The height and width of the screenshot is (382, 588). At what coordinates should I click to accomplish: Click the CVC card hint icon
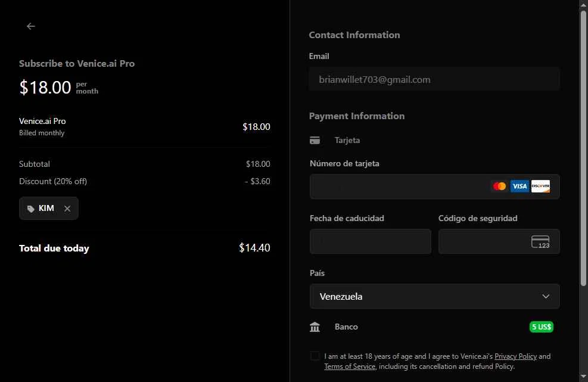(x=540, y=242)
